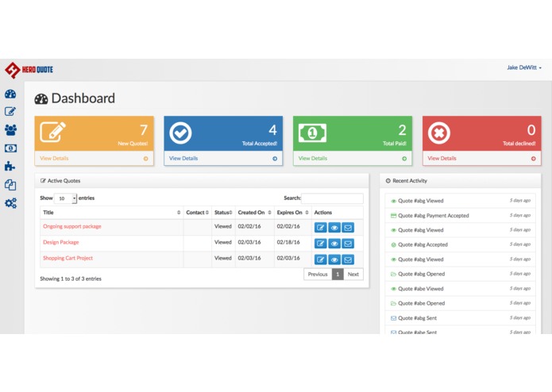
Task: Click Quote #abg Accepted activity entry
Action: pos(460,244)
